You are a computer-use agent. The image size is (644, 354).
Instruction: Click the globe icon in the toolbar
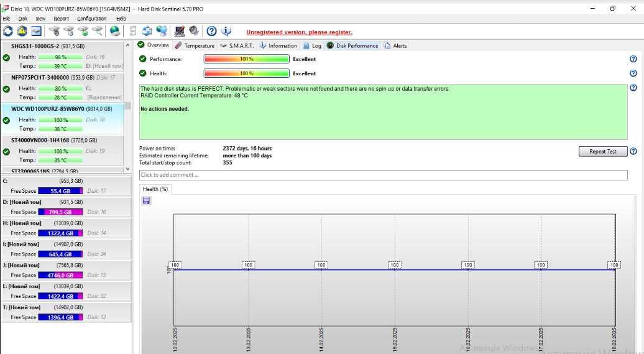115,31
